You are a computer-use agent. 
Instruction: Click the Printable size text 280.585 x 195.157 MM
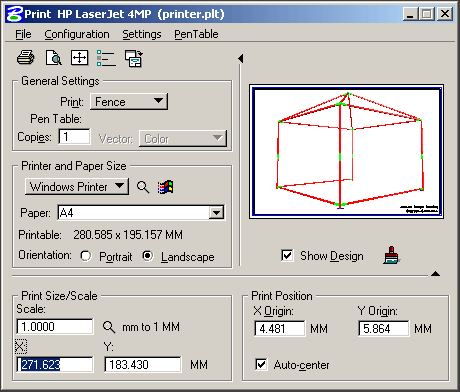coord(128,235)
